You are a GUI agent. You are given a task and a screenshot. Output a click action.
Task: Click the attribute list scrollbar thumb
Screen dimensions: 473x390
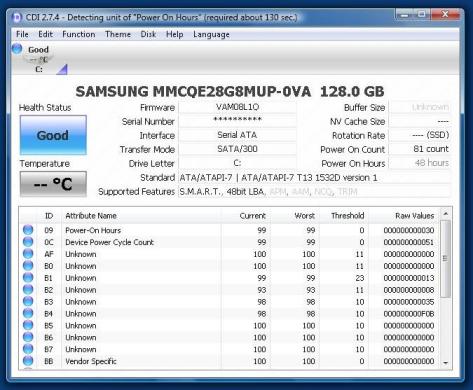tap(445, 258)
